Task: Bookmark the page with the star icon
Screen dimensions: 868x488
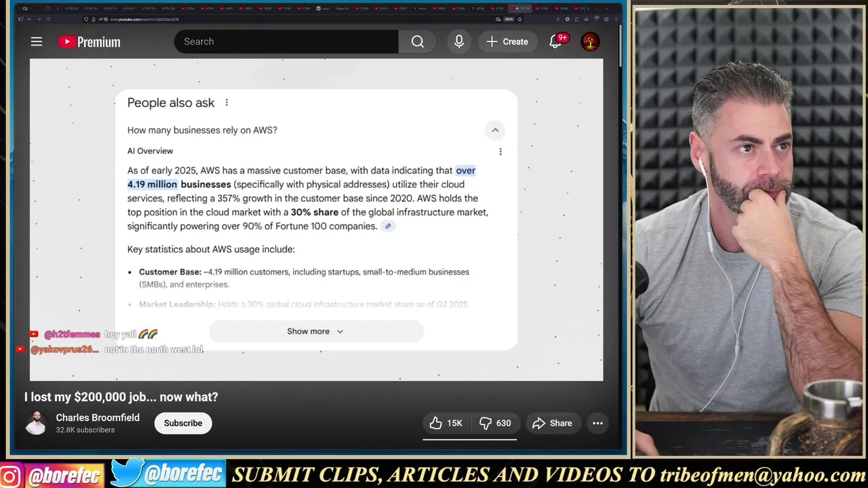Action: (x=519, y=19)
